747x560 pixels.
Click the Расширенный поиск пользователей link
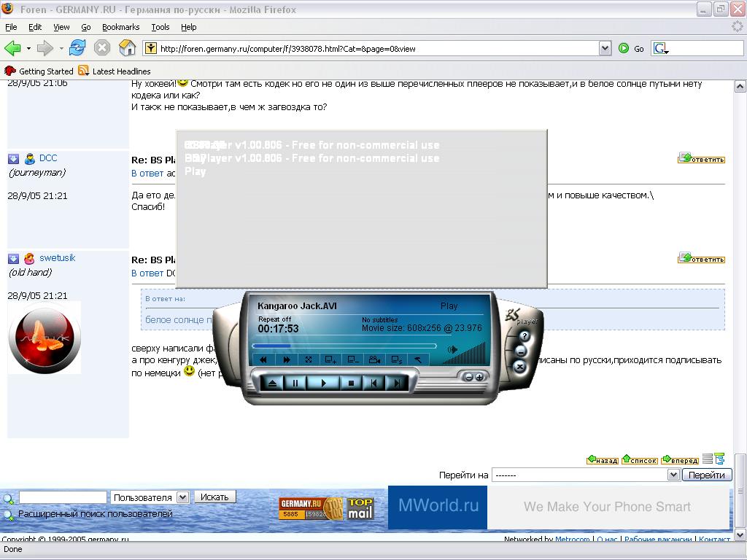pyautogui.click(x=96, y=514)
